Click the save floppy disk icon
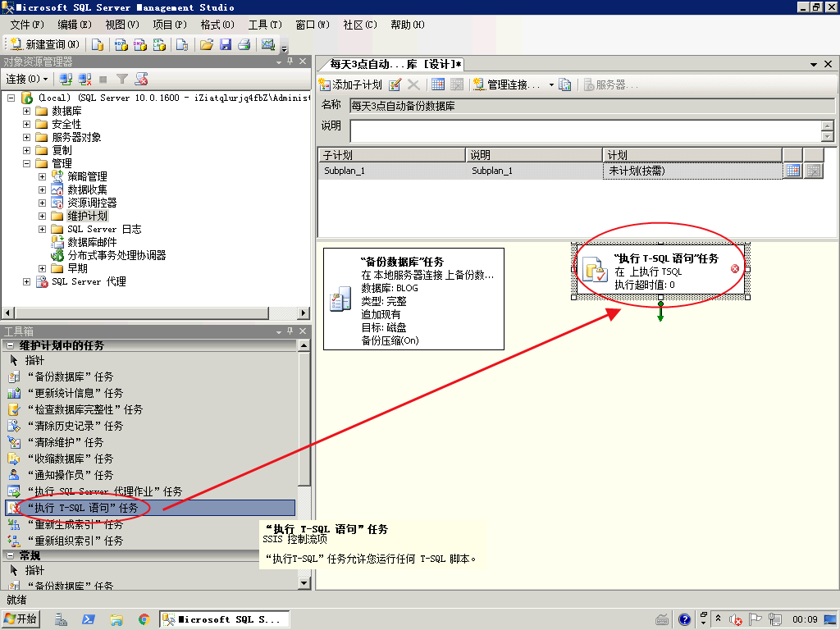Screen dimensions: 840x630 [226, 44]
